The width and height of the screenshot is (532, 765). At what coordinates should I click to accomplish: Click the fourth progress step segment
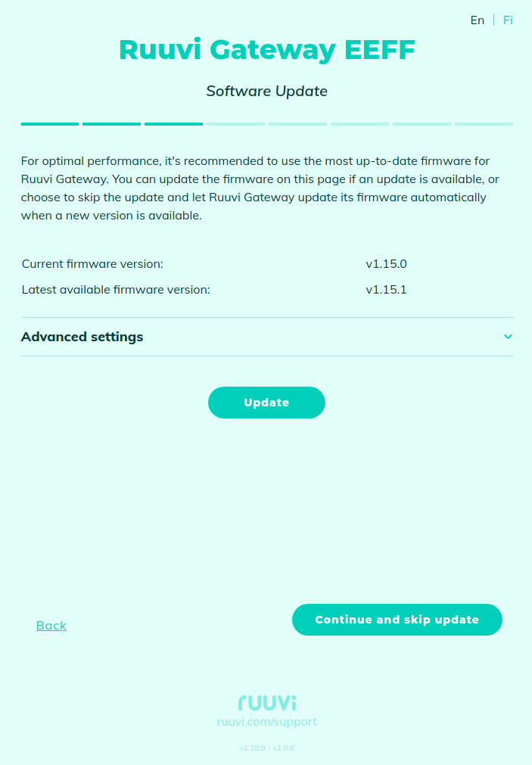click(x=235, y=123)
